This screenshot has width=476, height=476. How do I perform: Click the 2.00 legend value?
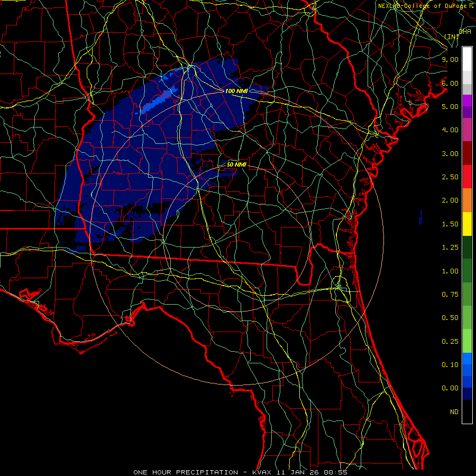(x=450, y=200)
